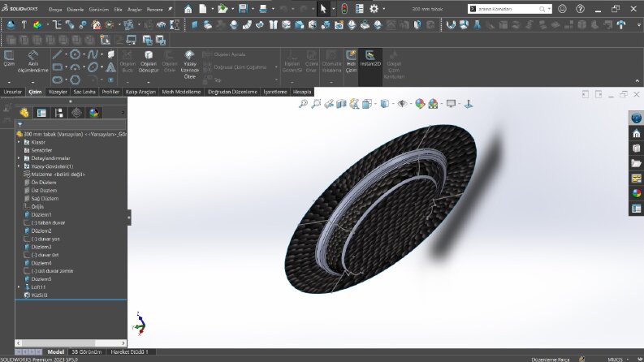Select the Hareket Etüdü 1 tab
Screen dimensions: 644x362
[129, 351]
